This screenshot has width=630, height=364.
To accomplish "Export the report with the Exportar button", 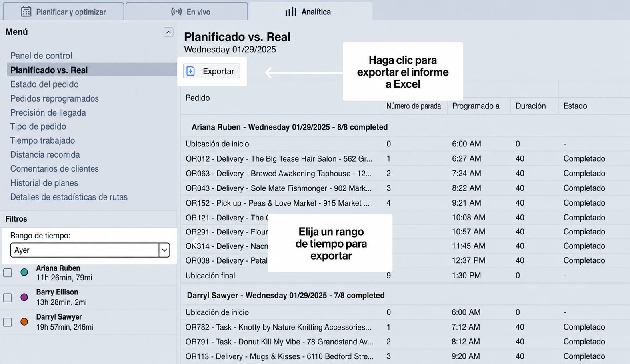I will [212, 71].
